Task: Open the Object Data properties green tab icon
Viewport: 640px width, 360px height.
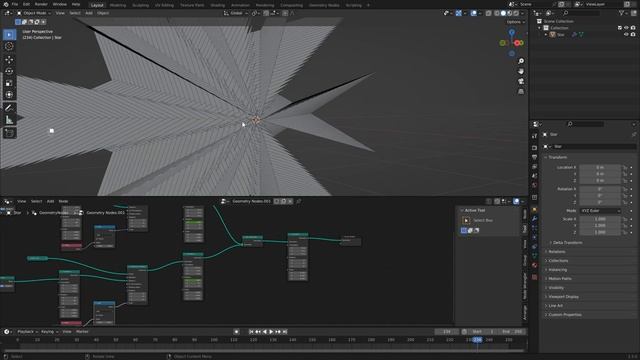Action: pos(534,256)
